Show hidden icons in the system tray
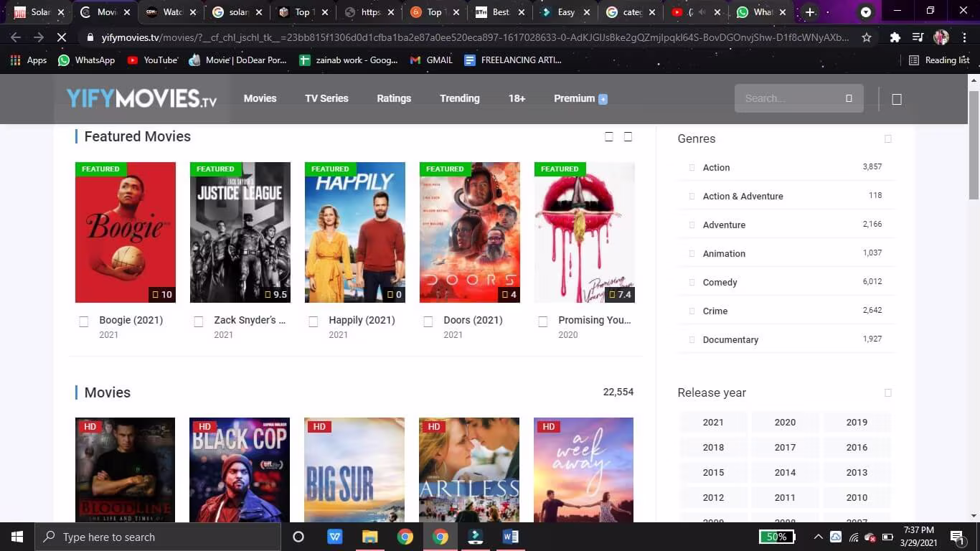Screen dimensions: 980x551 (818, 537)
